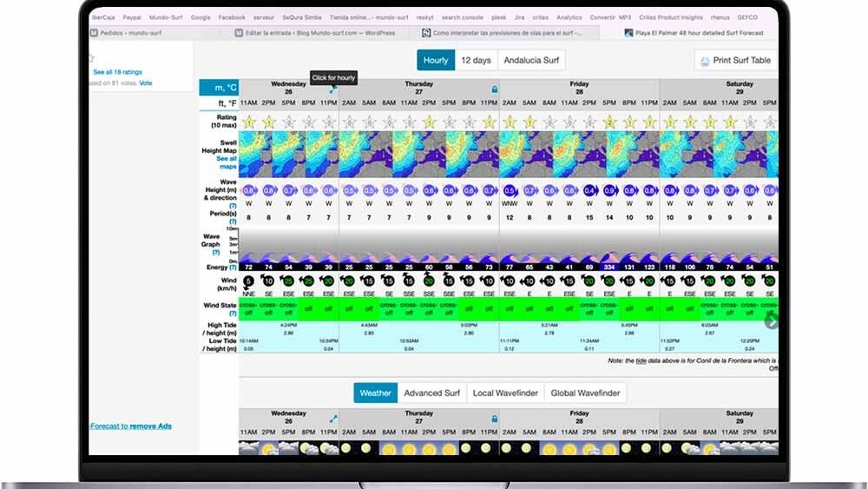Click the lock icon beside Thursday 27 in surf table
868x489 pixels.
tap(495, 89)
